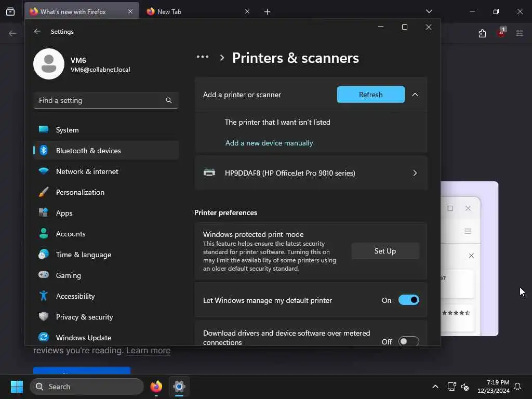Image resolution: width=532 pixels, height=399 pixels.
Task: Enable download drivers over metered connections
Action: click(x=408, y=341)
